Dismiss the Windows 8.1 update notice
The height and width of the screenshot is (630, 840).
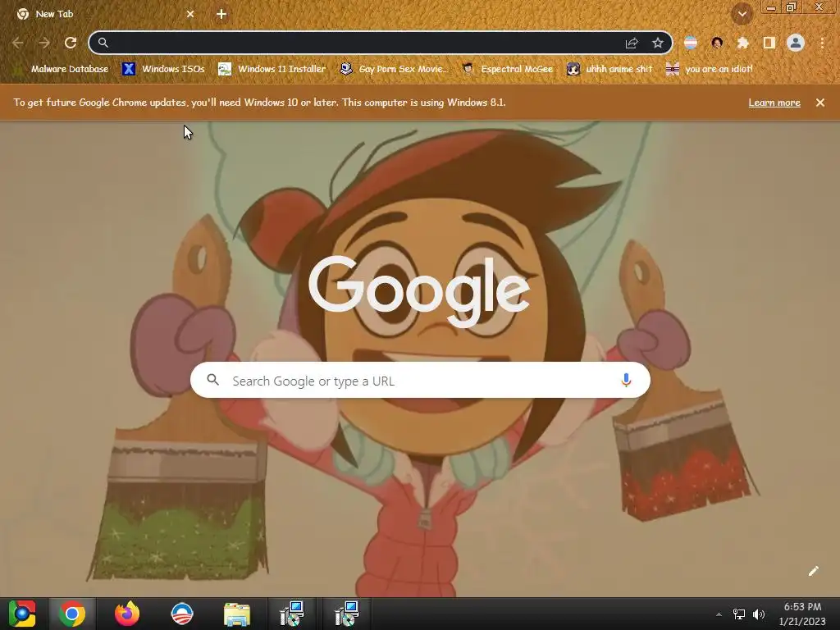tap(820, 103)
